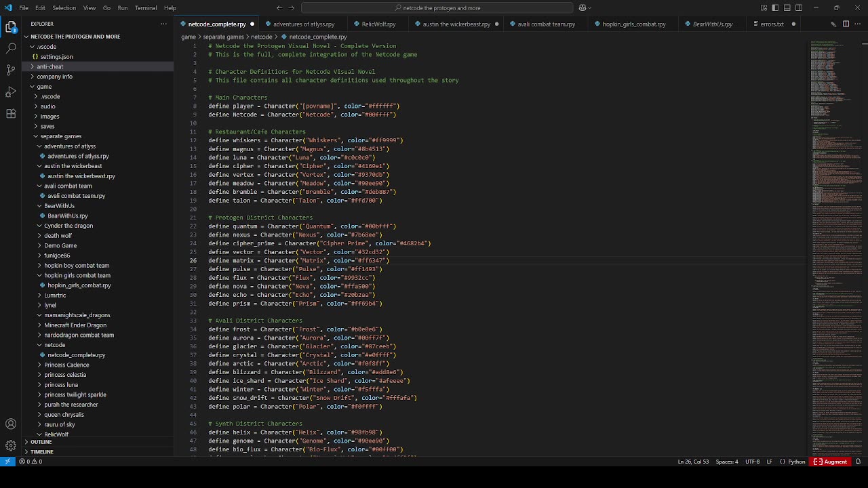Screen dimensions: 868x488
Task: Click the Customize Layout icon
Action: coord(764,8)
